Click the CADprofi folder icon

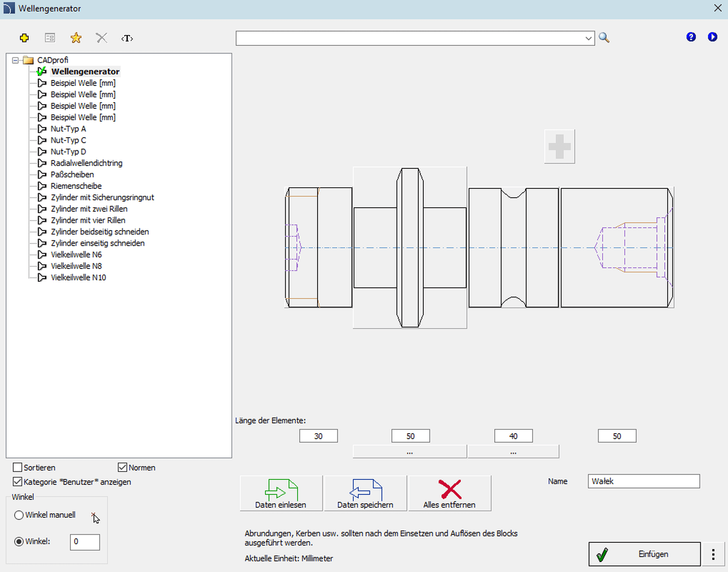29,60
